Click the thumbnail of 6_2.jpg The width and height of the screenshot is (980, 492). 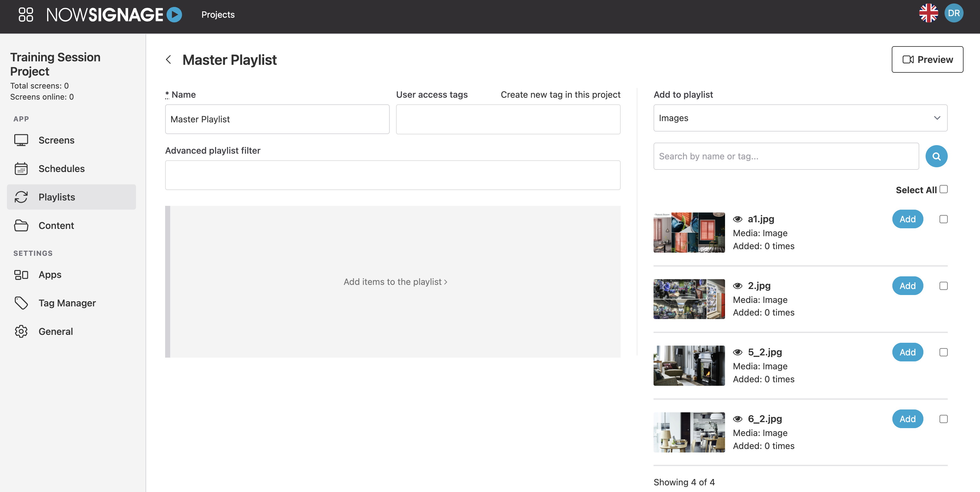[x=689, y=432]
